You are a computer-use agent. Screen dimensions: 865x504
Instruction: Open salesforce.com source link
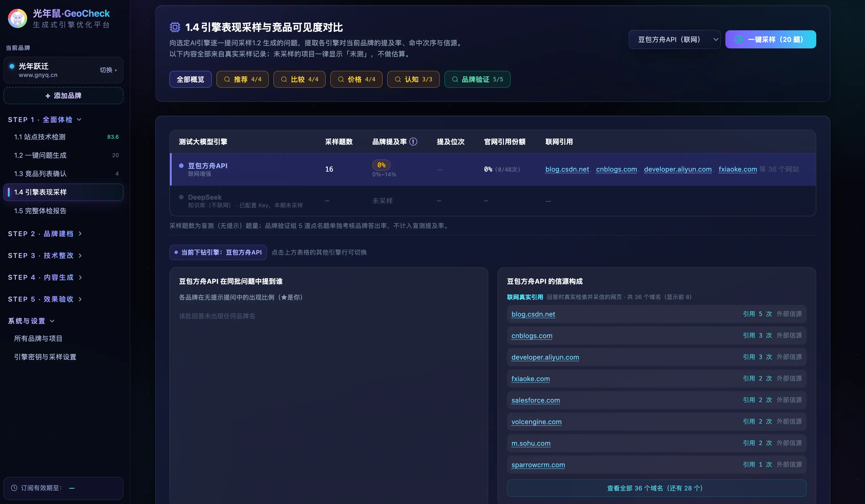(536, 400)
